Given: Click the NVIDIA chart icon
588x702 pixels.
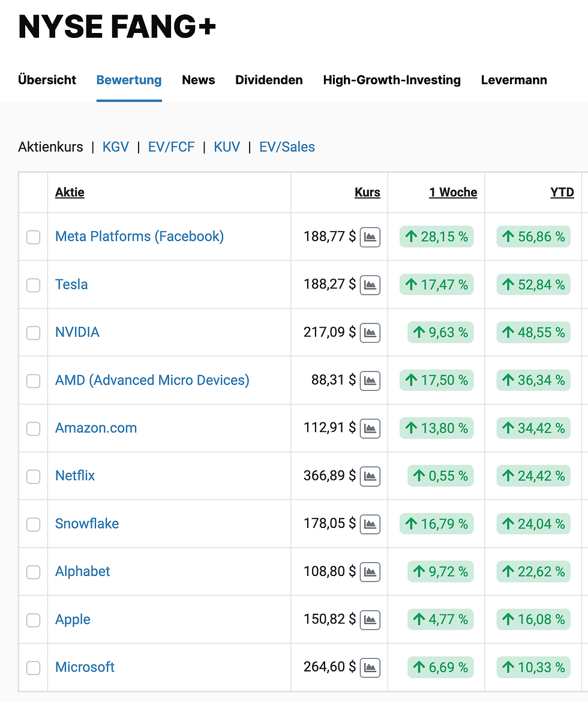Looking at the screenshot, I should tap(370, 332).
